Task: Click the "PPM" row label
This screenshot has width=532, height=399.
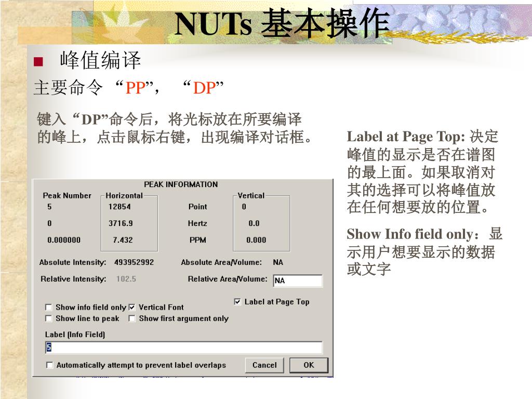Action: coord(198,240)
